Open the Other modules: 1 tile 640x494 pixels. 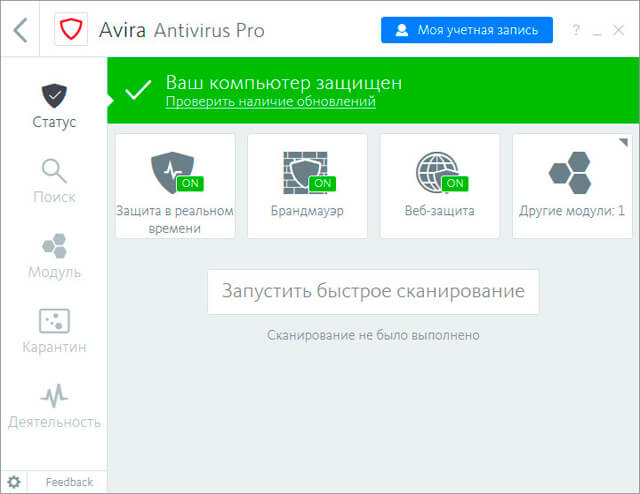click(x=572, y=186)
